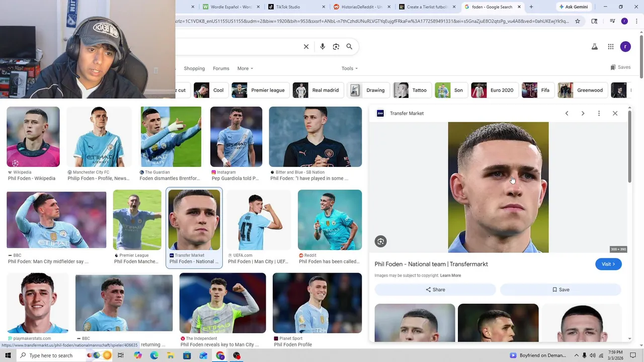This screenshot has width=644, height=362.
Task: Switch to the Forums results tab
Action: (221, 68)
